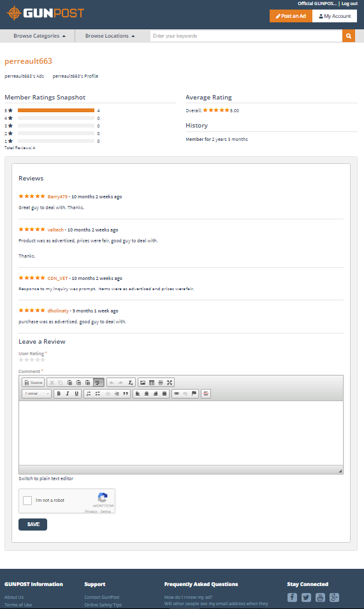Open GunPost Facebook page icon
Image resolution: width=364 pixels, height=609 pixels.
point(292,598)
